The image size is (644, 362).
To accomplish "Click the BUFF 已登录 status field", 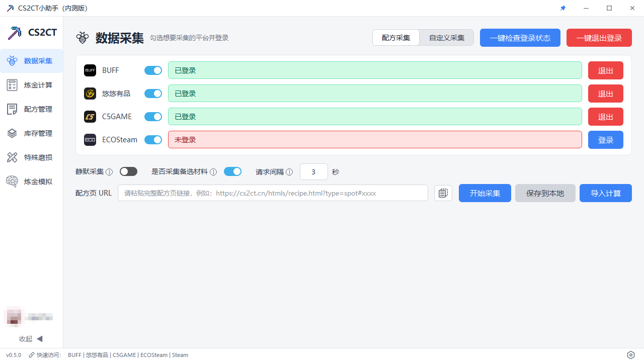I will [x=375, y=70].
